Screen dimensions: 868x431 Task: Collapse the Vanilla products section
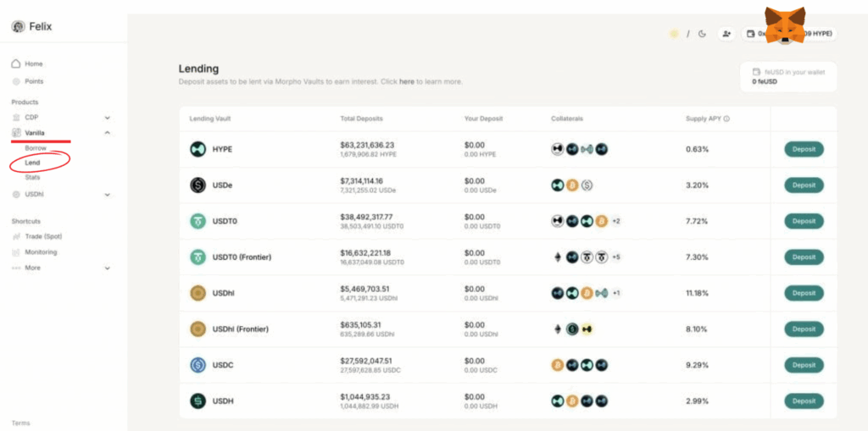pos(108,133)
